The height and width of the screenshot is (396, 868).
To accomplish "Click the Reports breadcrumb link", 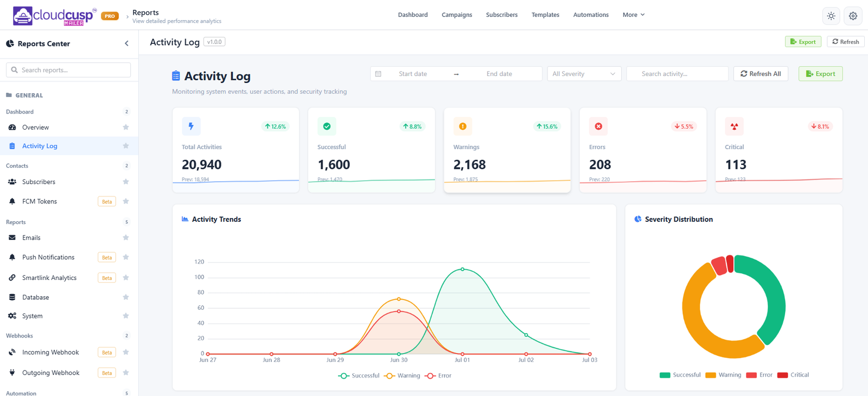I will [145, 12].
